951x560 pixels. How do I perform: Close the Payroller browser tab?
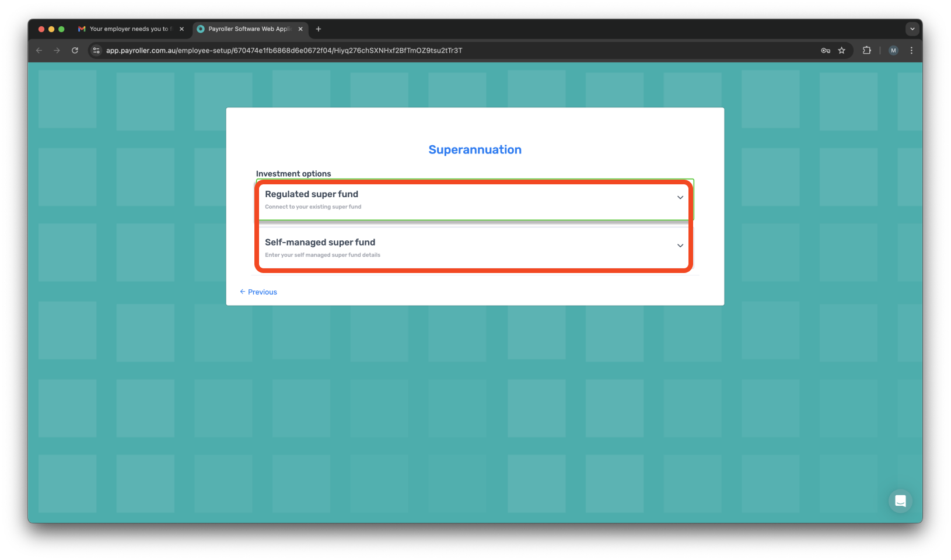point(300,29)
